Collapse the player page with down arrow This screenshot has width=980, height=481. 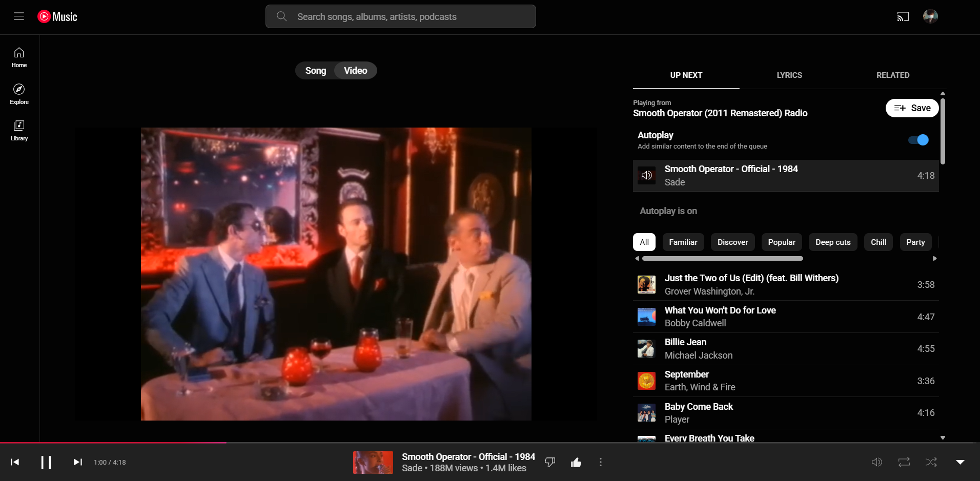[960, 462]
